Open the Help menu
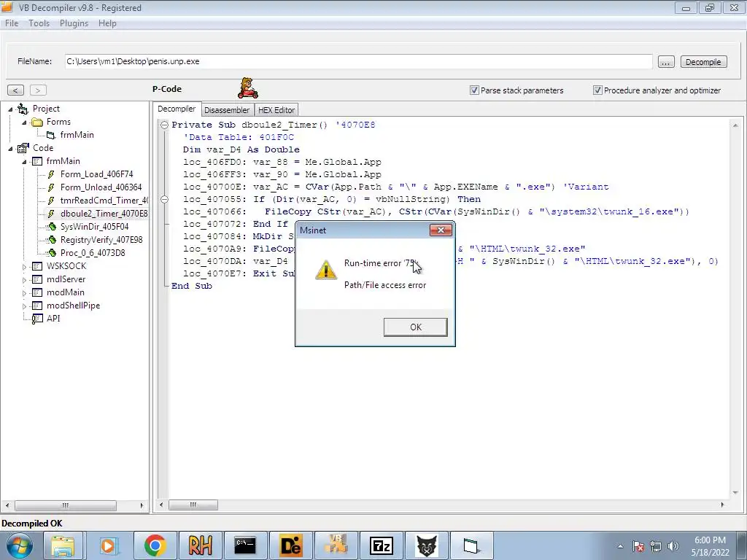The width and height of the screenshot is (747, 560). (107, 23)
